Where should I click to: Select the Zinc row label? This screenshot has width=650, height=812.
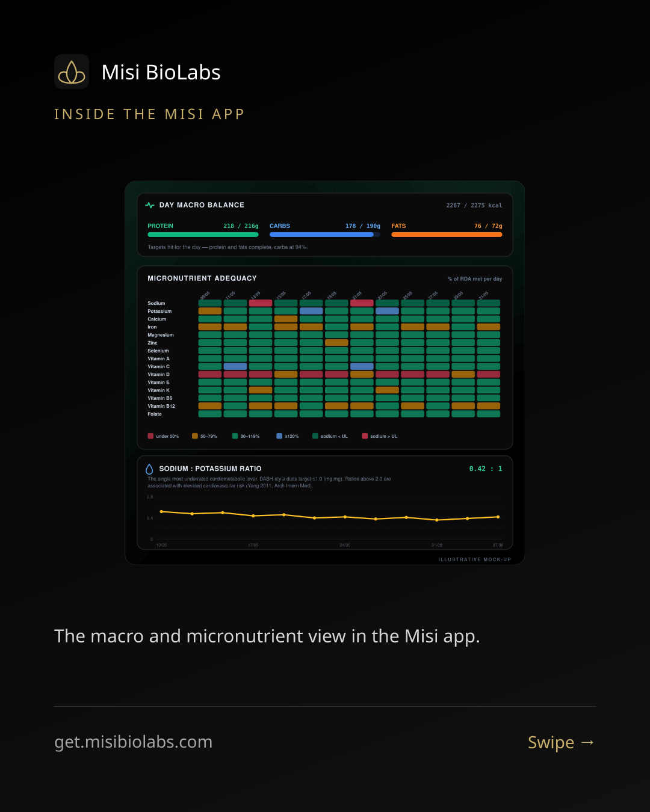point(152,343)
